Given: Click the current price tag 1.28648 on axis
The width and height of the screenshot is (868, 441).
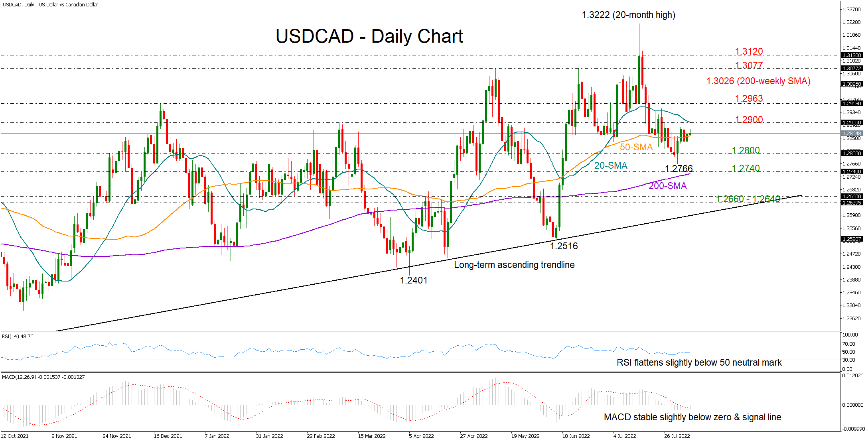Looking at the screenshot, I should click(851, 133).
